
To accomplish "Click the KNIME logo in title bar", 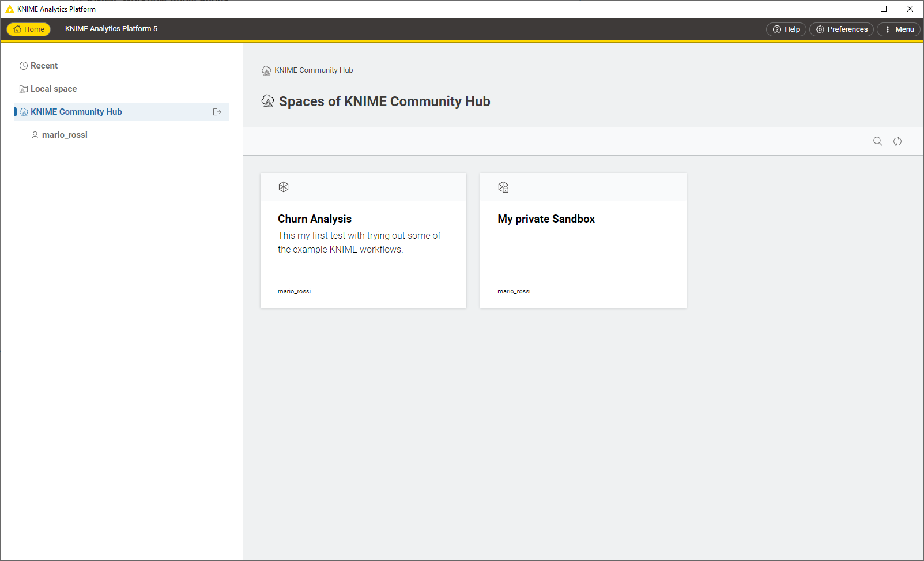I will [x=9, y=9].
